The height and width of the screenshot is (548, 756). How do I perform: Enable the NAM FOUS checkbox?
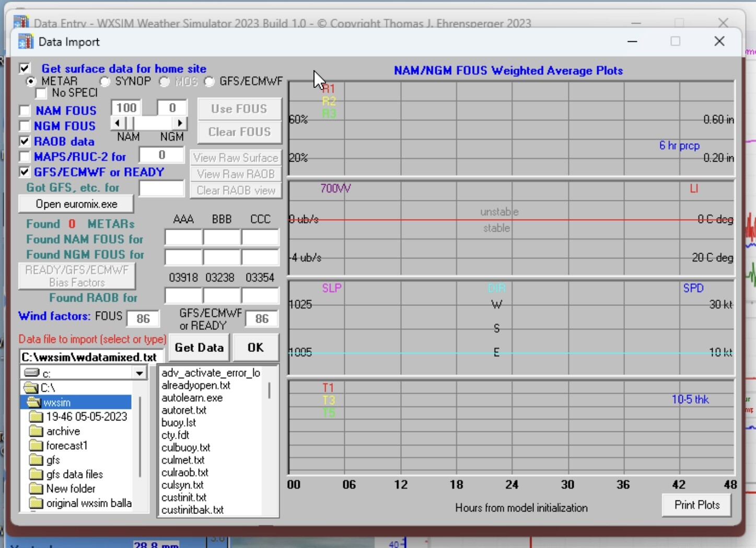[x=25, y=111]
